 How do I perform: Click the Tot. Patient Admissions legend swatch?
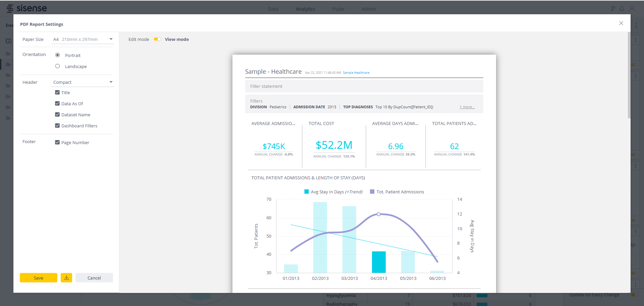click(372, 192)
